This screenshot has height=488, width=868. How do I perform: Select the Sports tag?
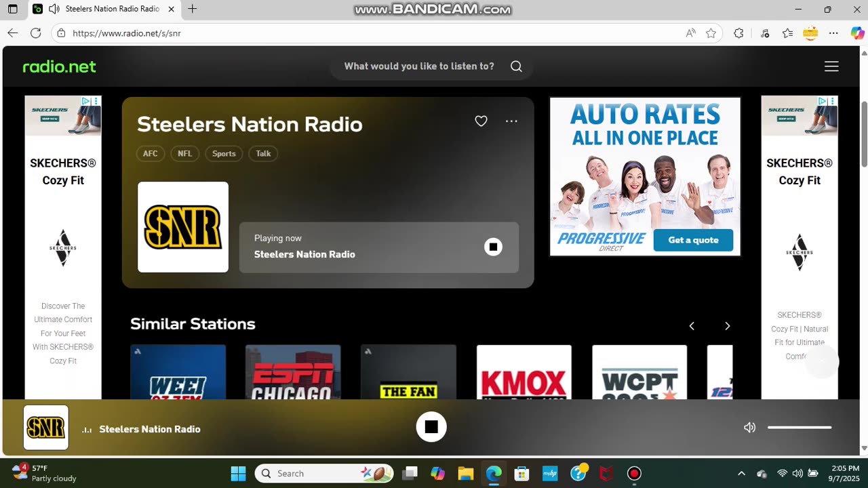click(224, 154)
